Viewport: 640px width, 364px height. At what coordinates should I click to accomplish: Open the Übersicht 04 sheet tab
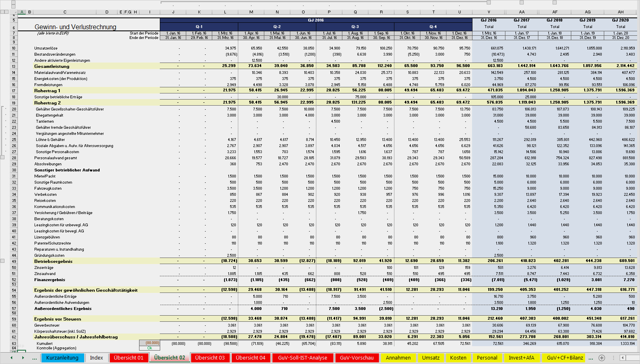coord(250,358)
